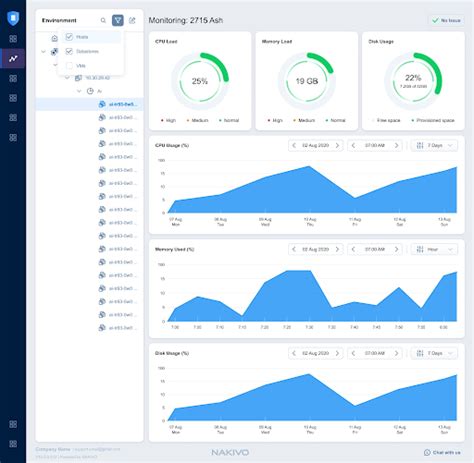Uncheck the Datastores filter checkbox

[x=69, y=51]
